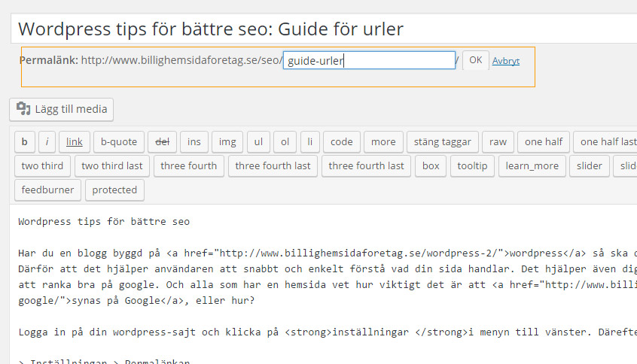Insert ordered list ol button

point(285,141)
